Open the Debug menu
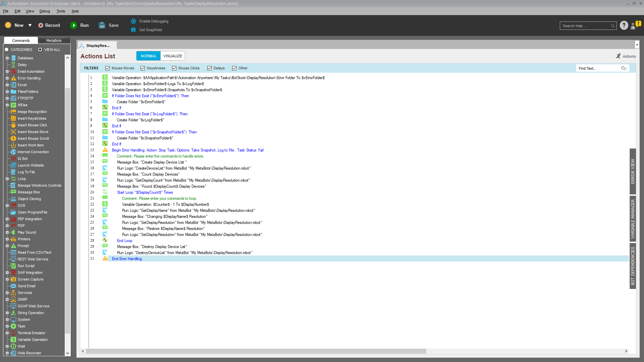The image size is (644, 362). [45, 11]
